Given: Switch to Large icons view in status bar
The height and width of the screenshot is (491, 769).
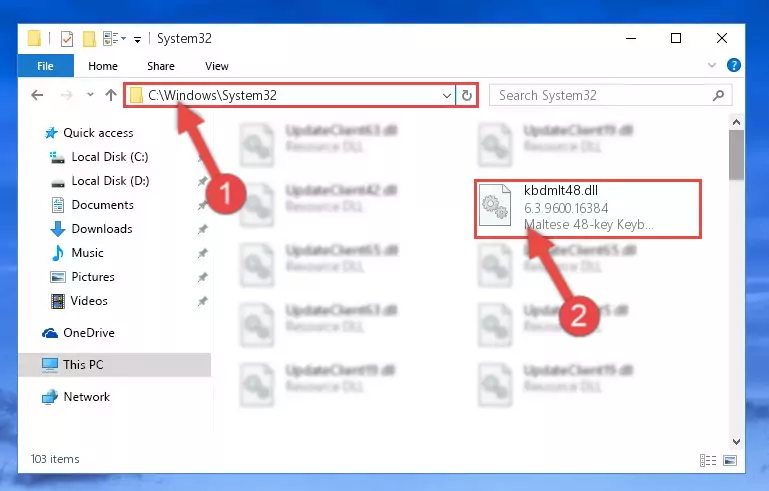Looking at the screenshot, I should 730,460.
